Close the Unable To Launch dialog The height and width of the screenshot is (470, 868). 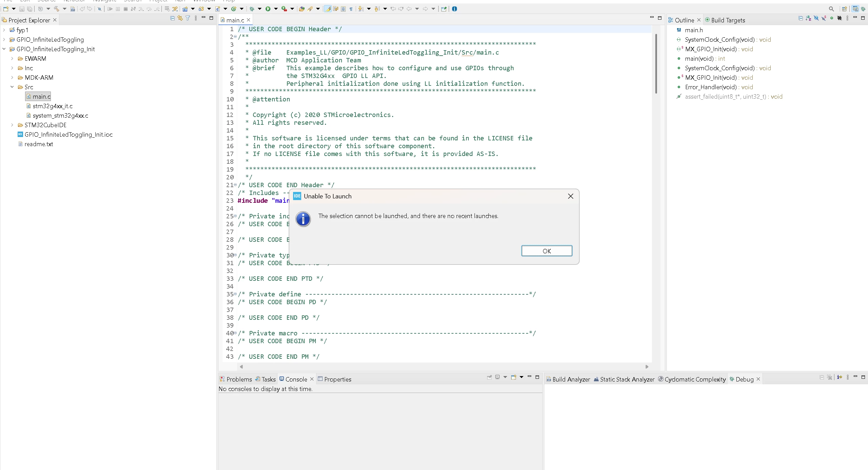571,196
